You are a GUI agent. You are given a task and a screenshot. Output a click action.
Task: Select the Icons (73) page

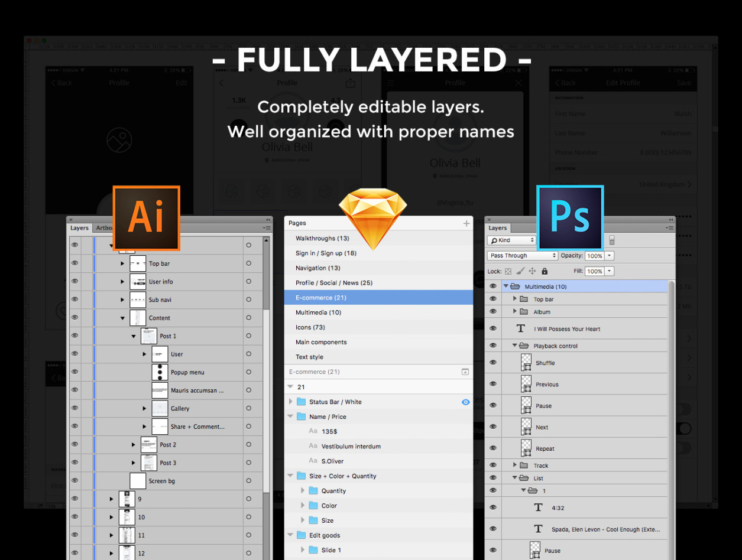[310, 327]
